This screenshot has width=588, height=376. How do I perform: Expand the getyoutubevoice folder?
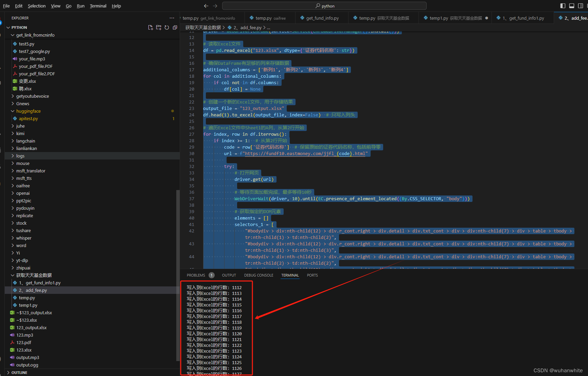click(x=33, y=96)
